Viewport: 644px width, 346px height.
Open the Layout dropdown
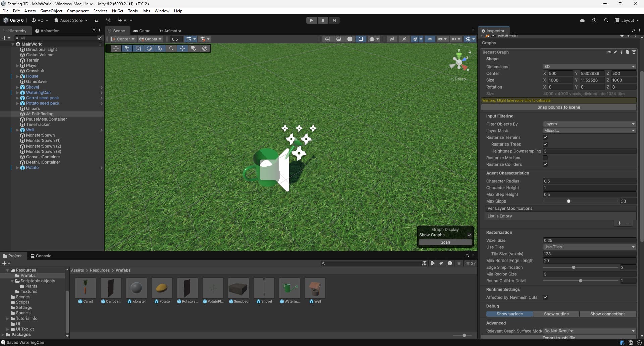(x=627, y=20)
